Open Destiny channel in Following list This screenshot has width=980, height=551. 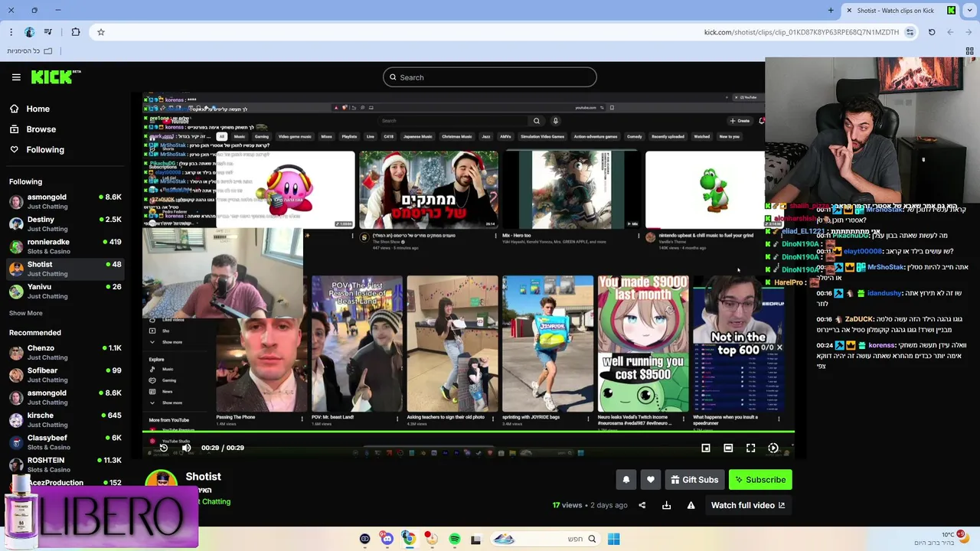65,224
